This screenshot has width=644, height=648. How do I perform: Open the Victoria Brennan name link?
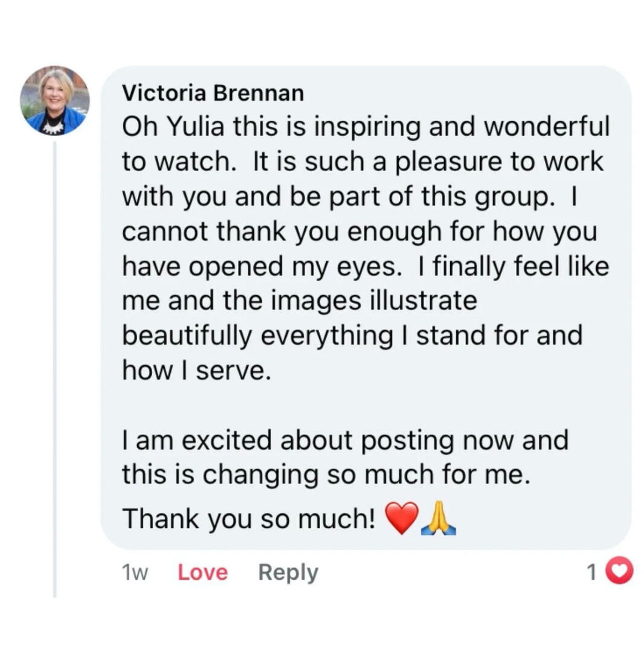[x=213, y=92]
